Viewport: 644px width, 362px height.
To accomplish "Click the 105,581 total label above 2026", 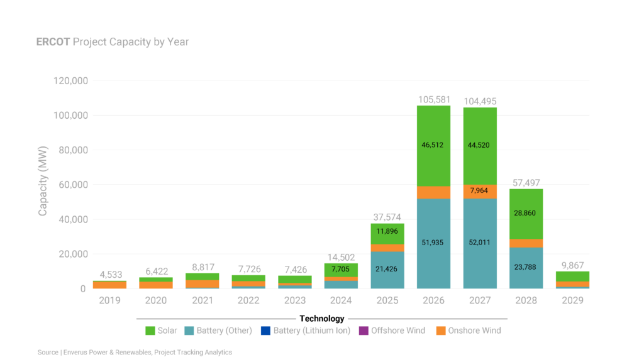I will (x=434, y=100).
